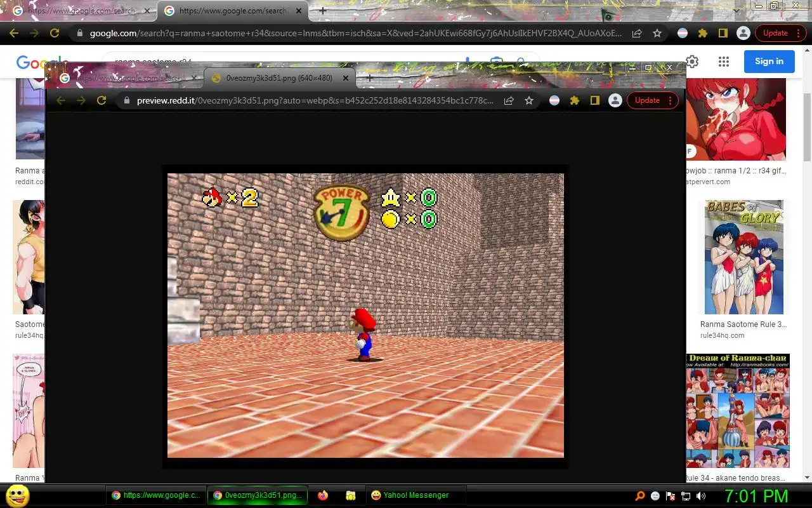Open profile avatar in Google window toolbar
The height and width of the screenshot is (508, 812).
743,33
